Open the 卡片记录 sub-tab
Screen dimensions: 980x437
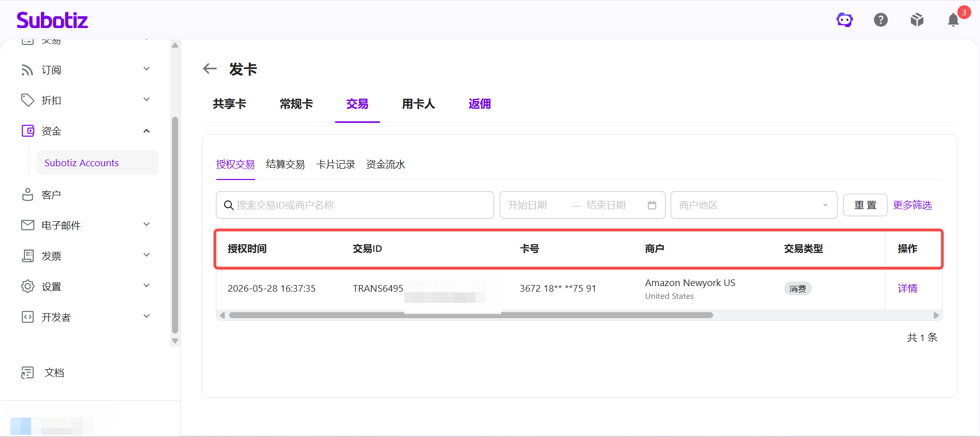click(336, 164)
